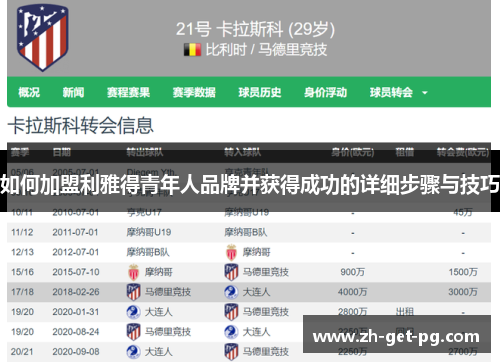Viewport: 500px width, 362px height.
Task: Click 摩纳哥 team link in the 2015-07-10 row
Action: click(x=158, y=272)
